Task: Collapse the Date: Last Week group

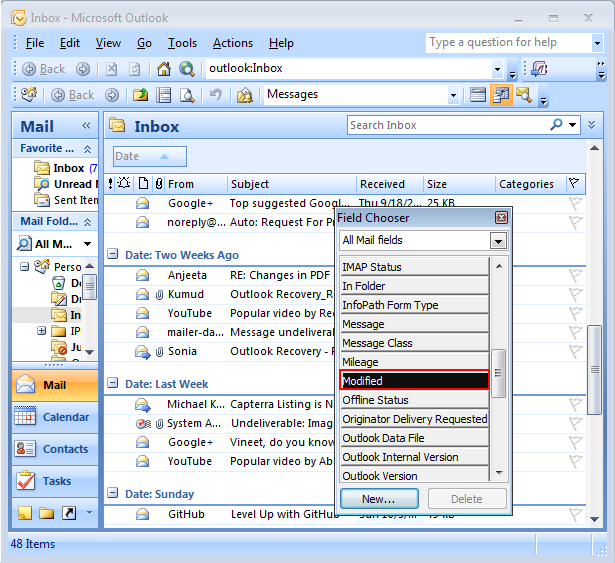Action: coord(113,383)
